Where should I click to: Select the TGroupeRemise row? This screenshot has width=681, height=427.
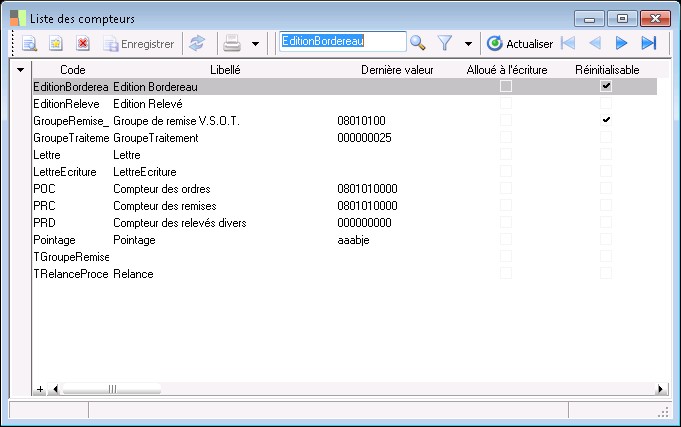(71, 257)
